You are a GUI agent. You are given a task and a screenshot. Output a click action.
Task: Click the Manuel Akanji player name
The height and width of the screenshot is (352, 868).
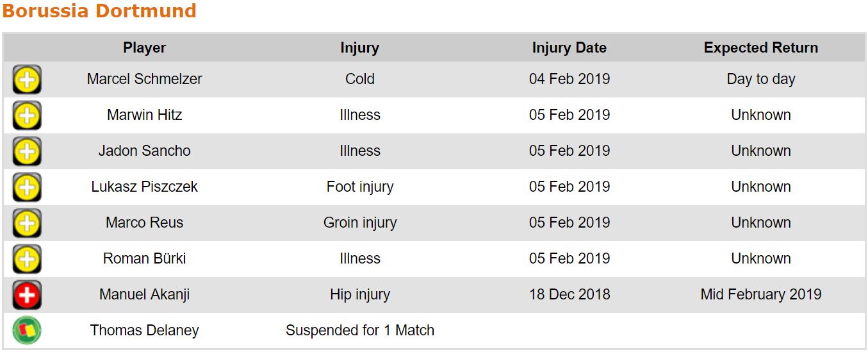(145, 295)
